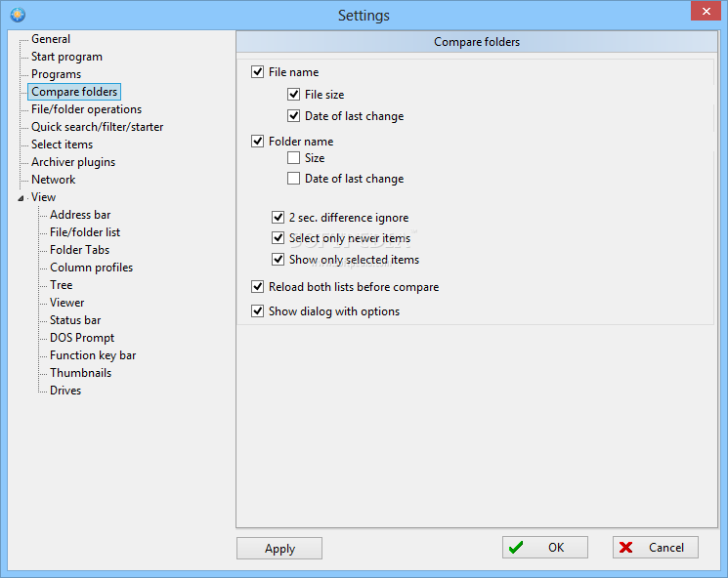
Task: Open the Drives settings page
Action: coord(65,392)
